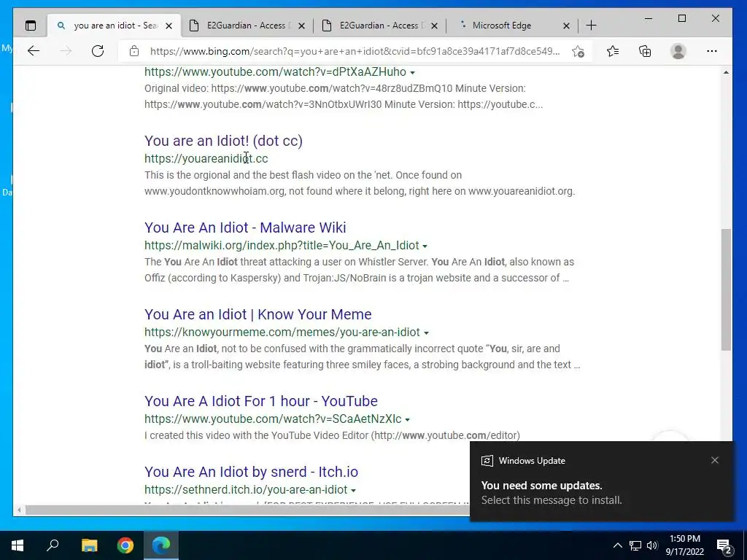The width and height of the screenshot is (747, 560).
Task: Click the sethnerd.itch.io URL text
Action: click(x=246, y=489)
